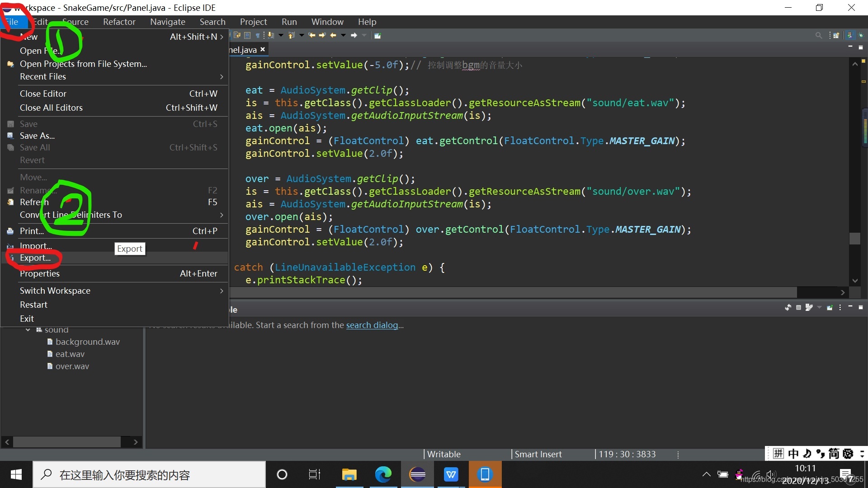Open the search dialog link
Viewport: 868px width, 488px height.
click(x=372, y=325)
